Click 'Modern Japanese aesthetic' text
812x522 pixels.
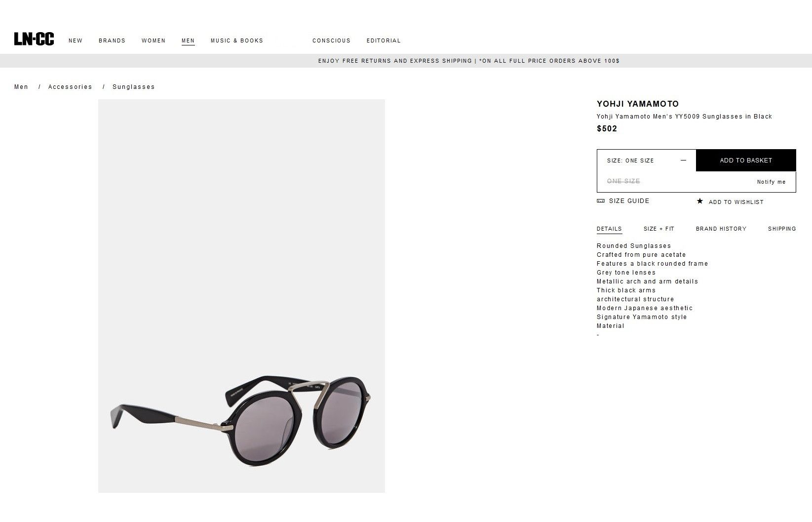(x=645, y=308)
